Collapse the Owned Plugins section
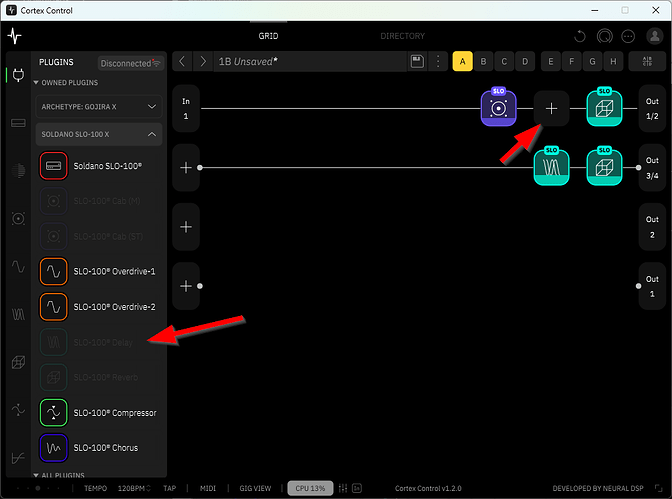 pyautogui.click(x=66, y=82)
